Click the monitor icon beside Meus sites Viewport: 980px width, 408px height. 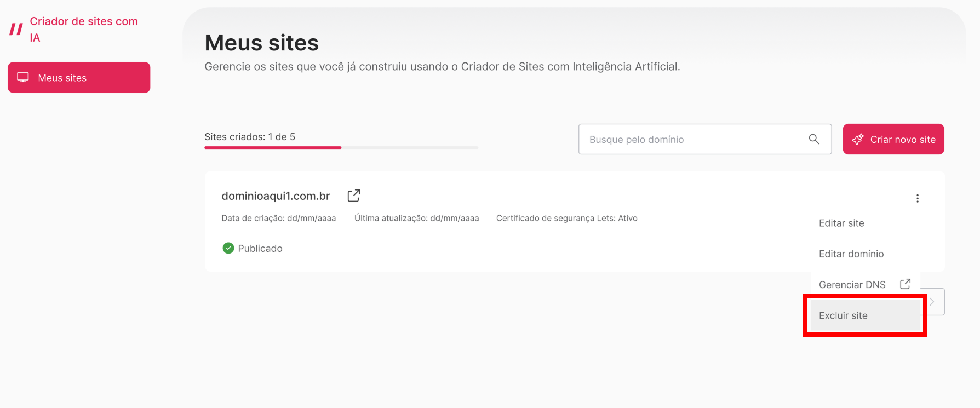pos(22,77)
